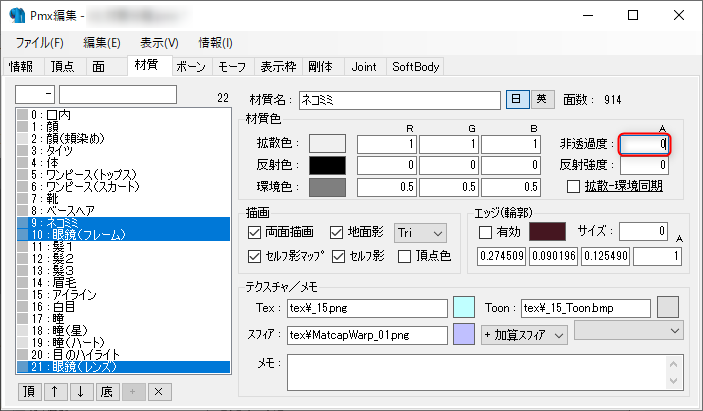Switch to the Joint tab
Image resolution: width=703 pixels, height=411 pixels.
[364, 67]
